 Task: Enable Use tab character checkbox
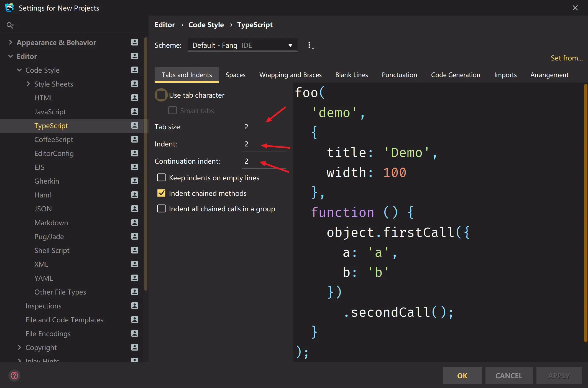tap(161, 95)
